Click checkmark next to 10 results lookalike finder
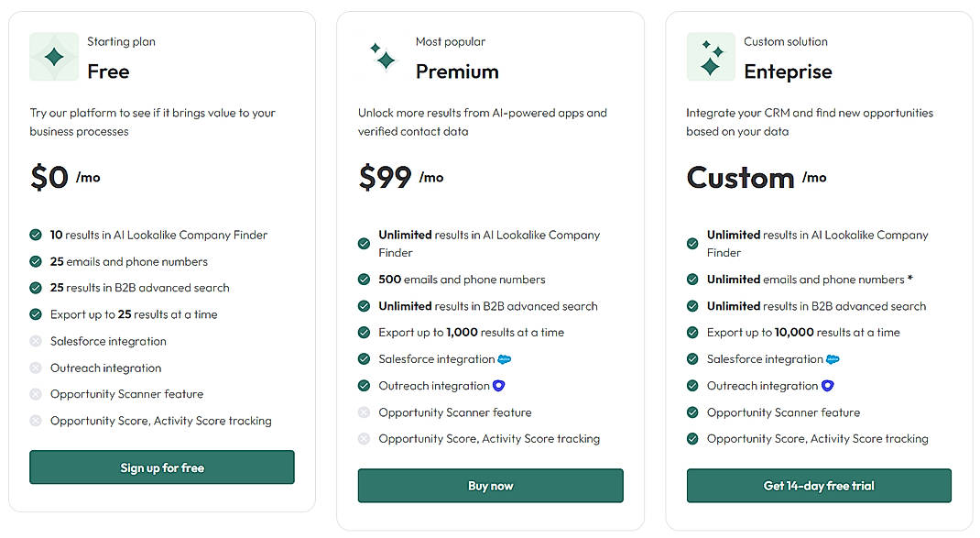Screen dimensions: 980x538 [35, 235]
